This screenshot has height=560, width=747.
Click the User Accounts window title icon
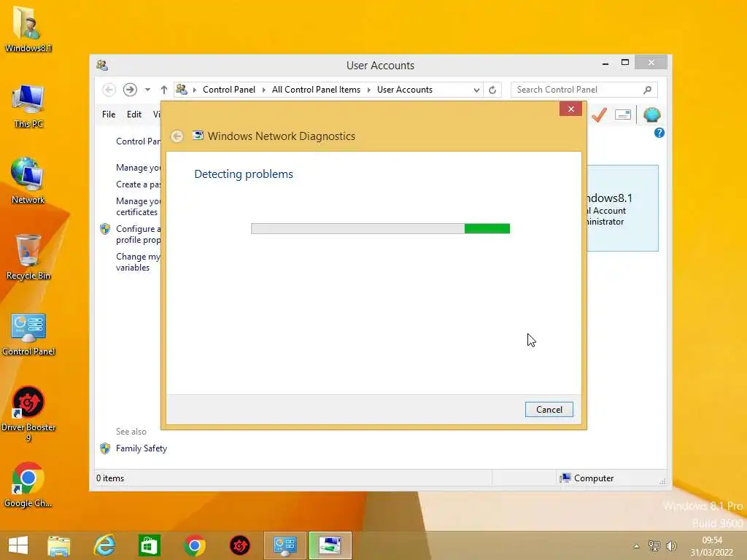(x=102, y=65)
